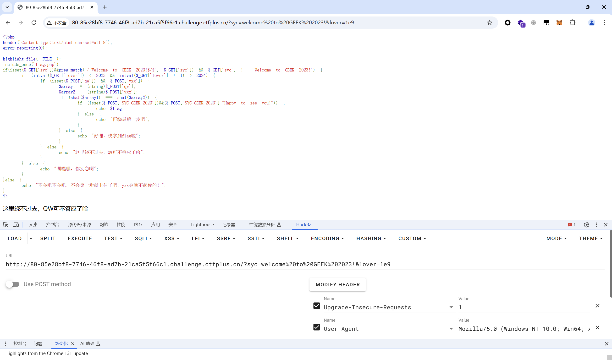612x364 pixels.
Task: Toggle the device toolbar in DevTools
Action: (16, 225)
